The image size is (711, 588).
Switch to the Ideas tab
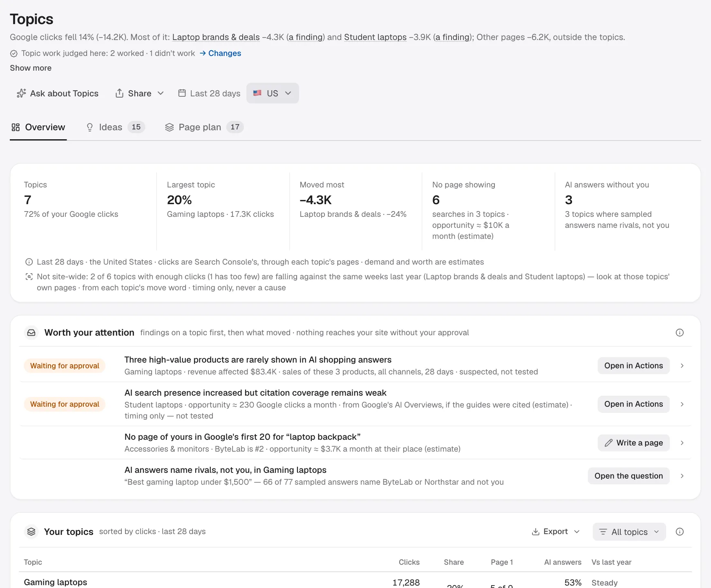pyautogui.click(x=115, y=127)
